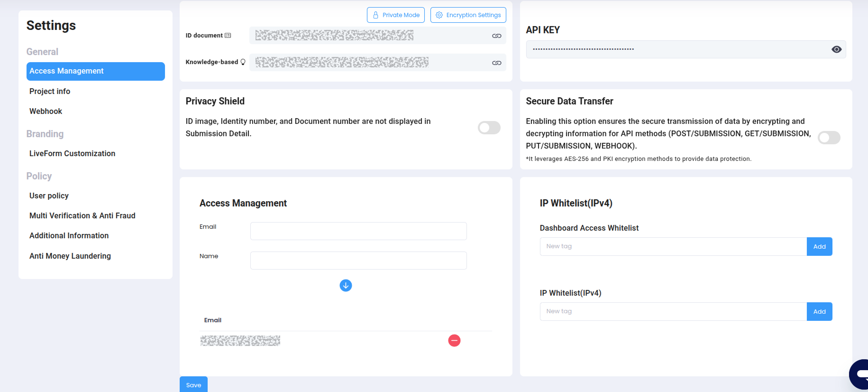Viewport: 868px width, 392px height.
Task: Click the blurred email entry in list
Action: tap(240, 341)
